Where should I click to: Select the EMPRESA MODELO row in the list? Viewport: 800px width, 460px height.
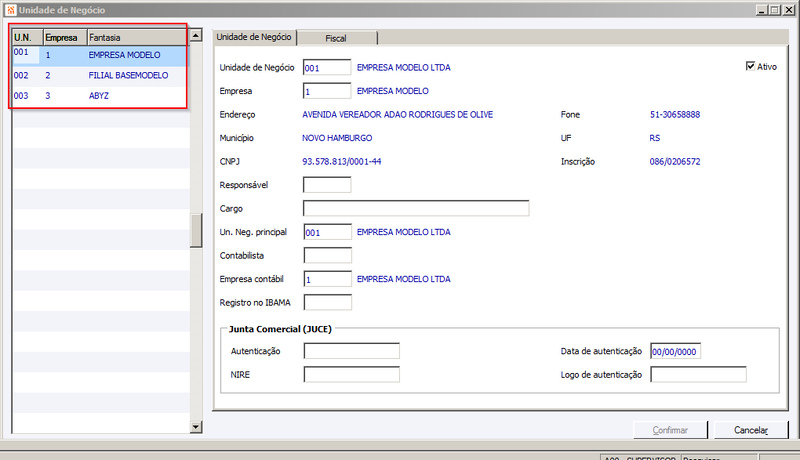[100, 55]
